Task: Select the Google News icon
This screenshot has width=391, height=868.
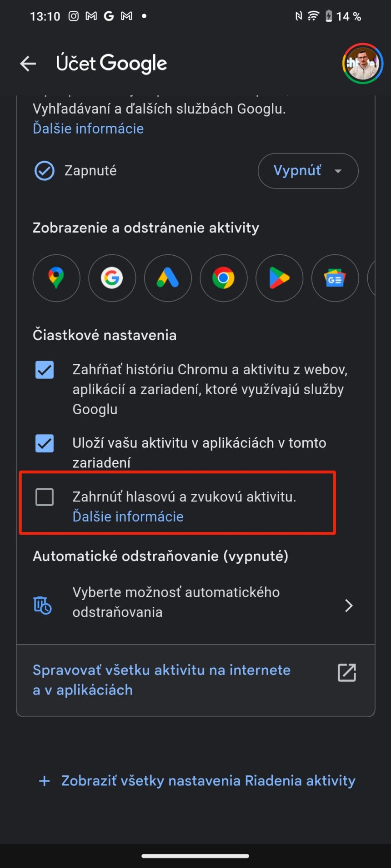Action: (335, 278)
